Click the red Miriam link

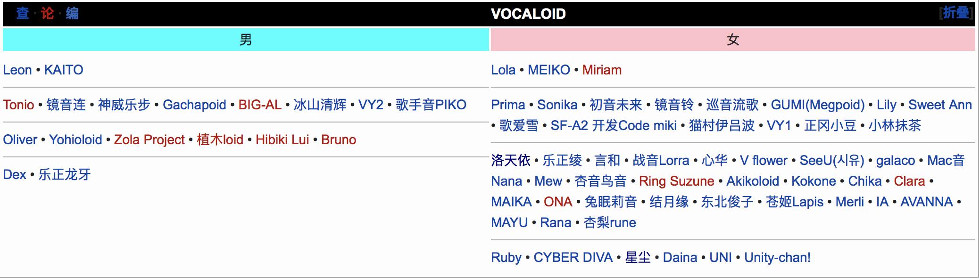coord(602,70)
